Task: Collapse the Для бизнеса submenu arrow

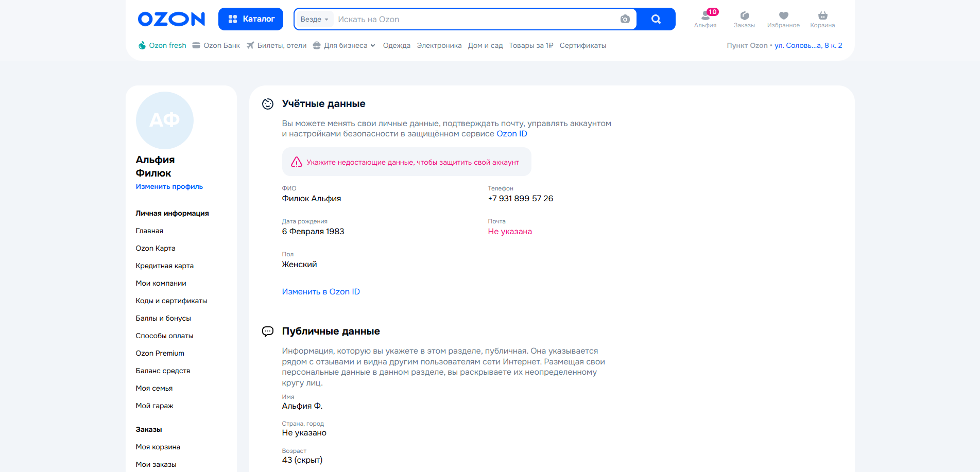Action: pyautogui.click(x=372, y=45)
